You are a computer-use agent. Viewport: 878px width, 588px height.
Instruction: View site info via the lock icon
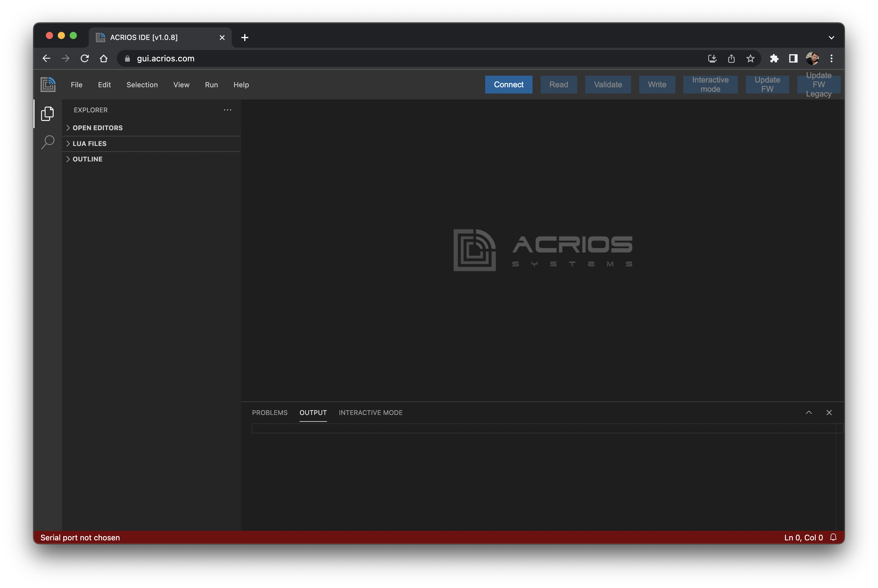point(127,58)
